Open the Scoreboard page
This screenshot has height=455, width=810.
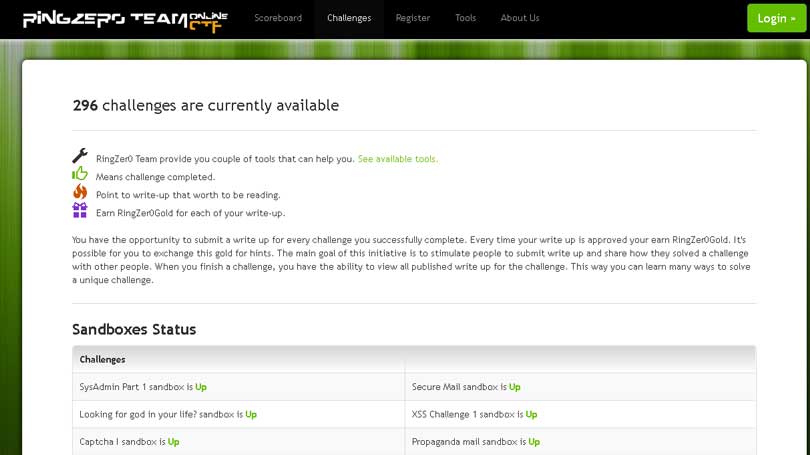278,18
